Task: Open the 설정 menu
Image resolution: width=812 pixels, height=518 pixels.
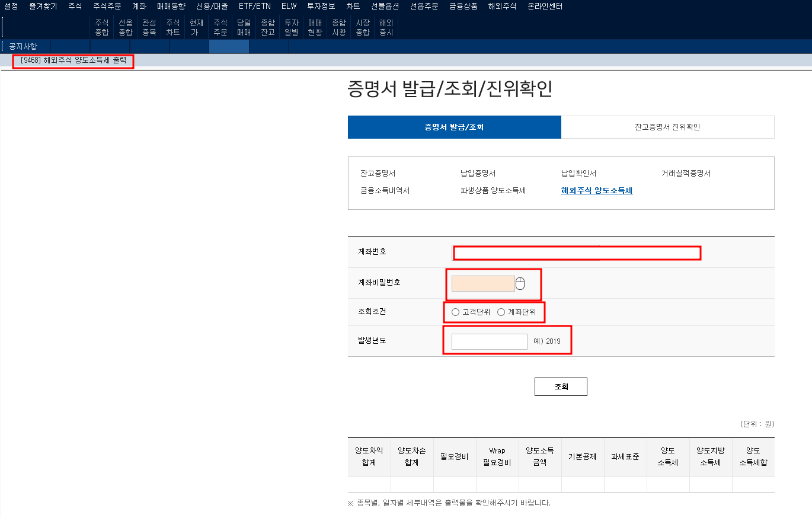Action: (x=11, y=7)
